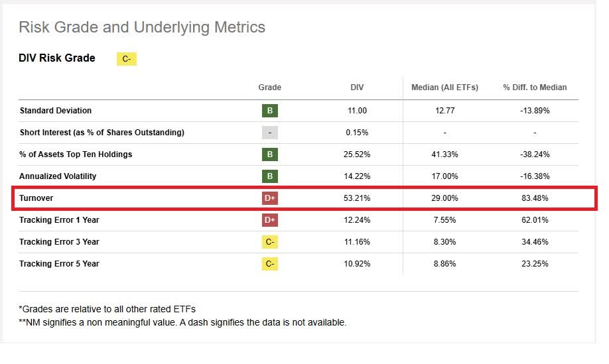Click the B grade badge for Top Ten Holdings
Viewport: 609px width, 364px height.
pos(269,154)
